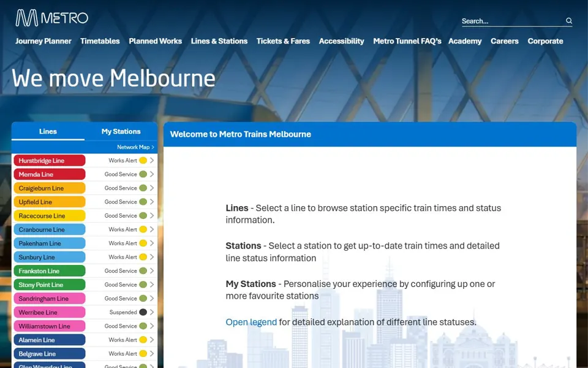This screenshot has width=588, height=368.
Task: Click the Belgrave Line yellow status dot
Action: pos(143,353)
